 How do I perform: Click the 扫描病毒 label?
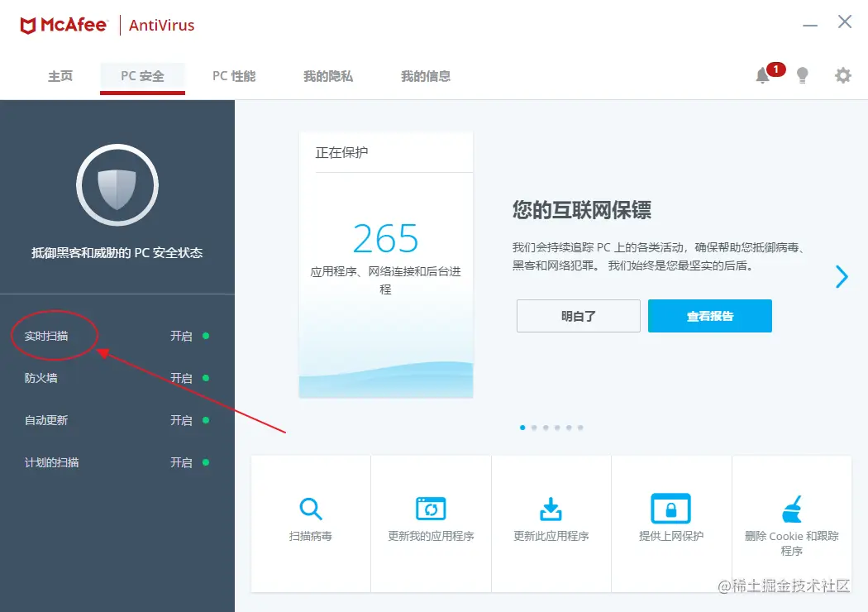(x=311, y=536)
